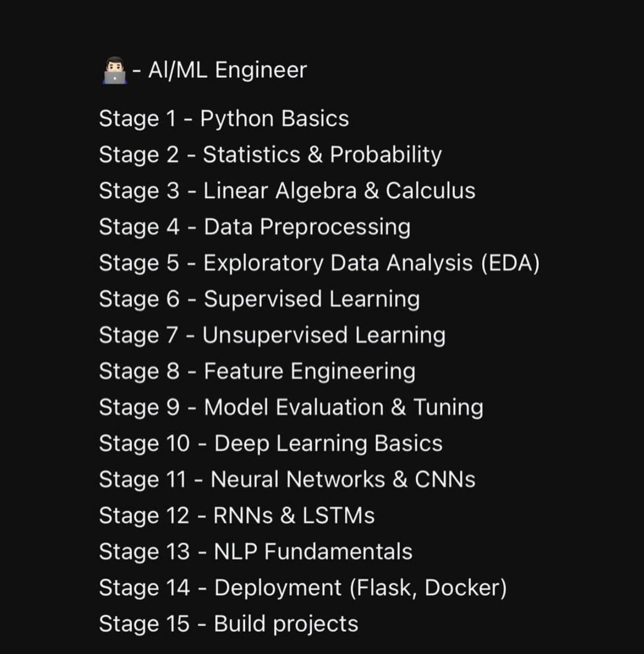Viewport: 644px width, 654px height.
Task: Select Stage 15 Build projects line
Action: point(228,624)
